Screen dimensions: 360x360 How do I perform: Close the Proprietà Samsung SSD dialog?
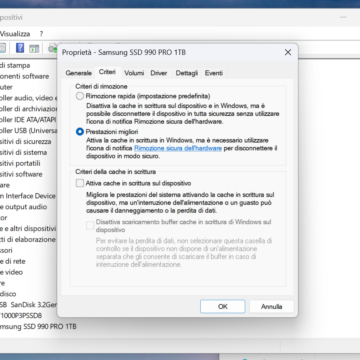pos(288,52)
